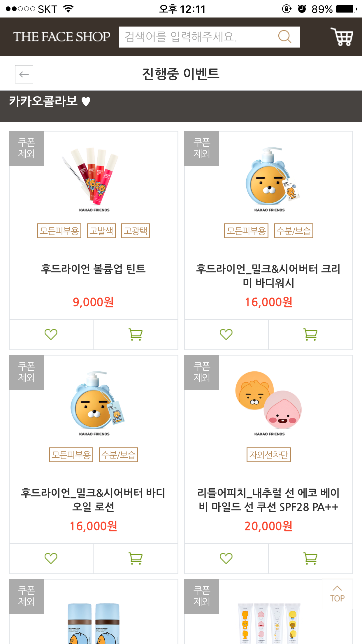The height and width of the screenshot is (644, 362).
Task: Toggle wishlist heart for 선 쿠션
Action: tap(226, 559)
